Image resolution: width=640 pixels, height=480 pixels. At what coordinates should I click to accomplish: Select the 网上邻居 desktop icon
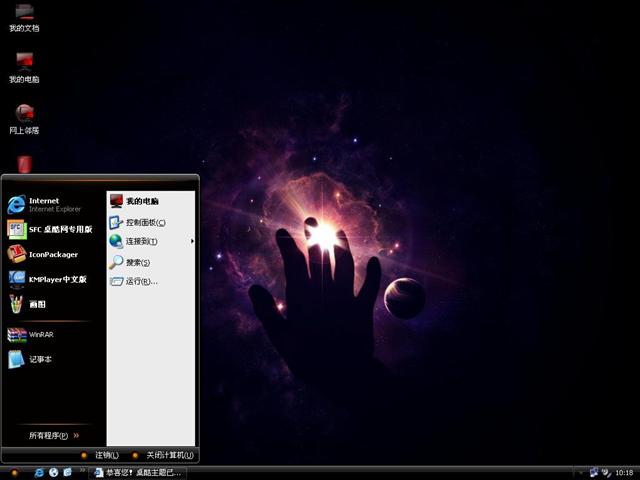point(24,118)
